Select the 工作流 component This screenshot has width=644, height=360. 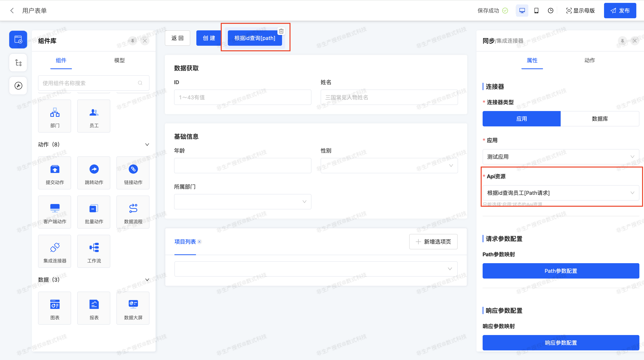(94, 251)
